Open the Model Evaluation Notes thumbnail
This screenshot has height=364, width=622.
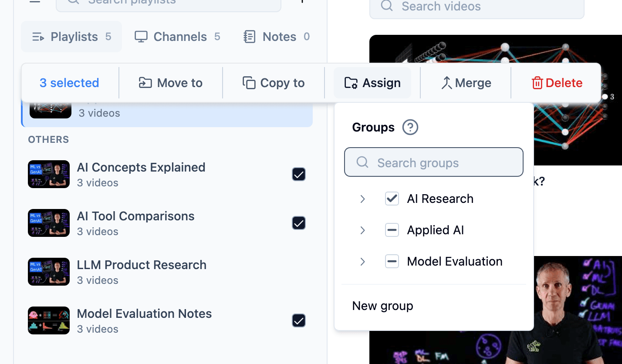point(49,320)
